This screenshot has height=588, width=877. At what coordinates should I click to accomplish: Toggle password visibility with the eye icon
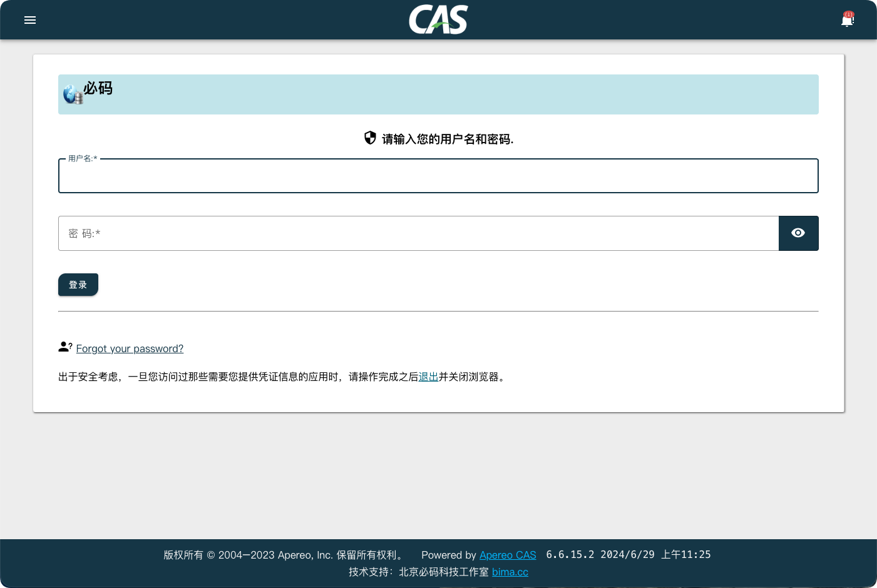click(x=798, y=233)
